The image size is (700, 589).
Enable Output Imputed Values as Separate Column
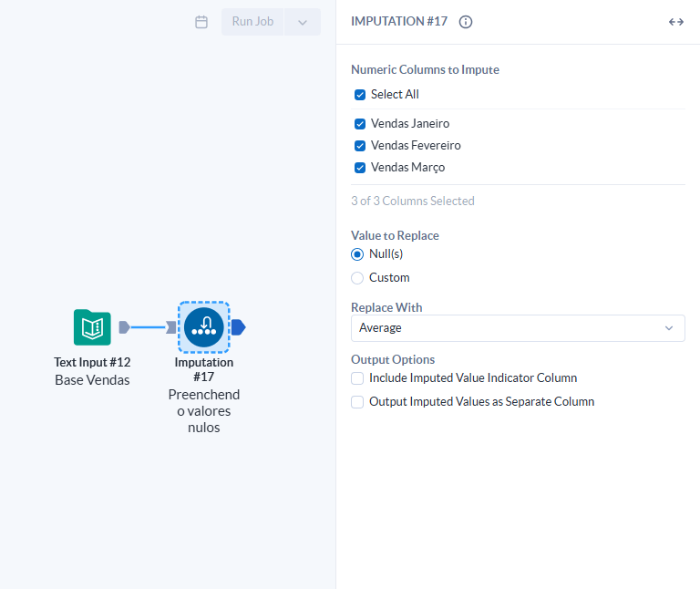(357, 402)
